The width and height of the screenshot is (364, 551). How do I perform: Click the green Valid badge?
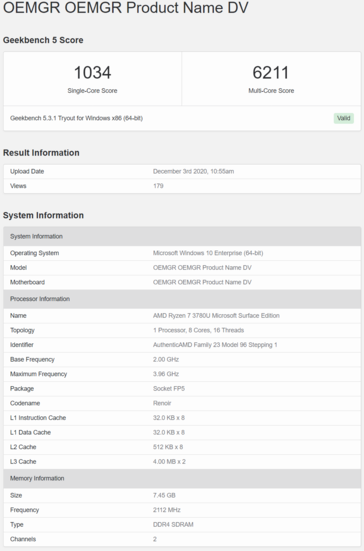point(343,118)
